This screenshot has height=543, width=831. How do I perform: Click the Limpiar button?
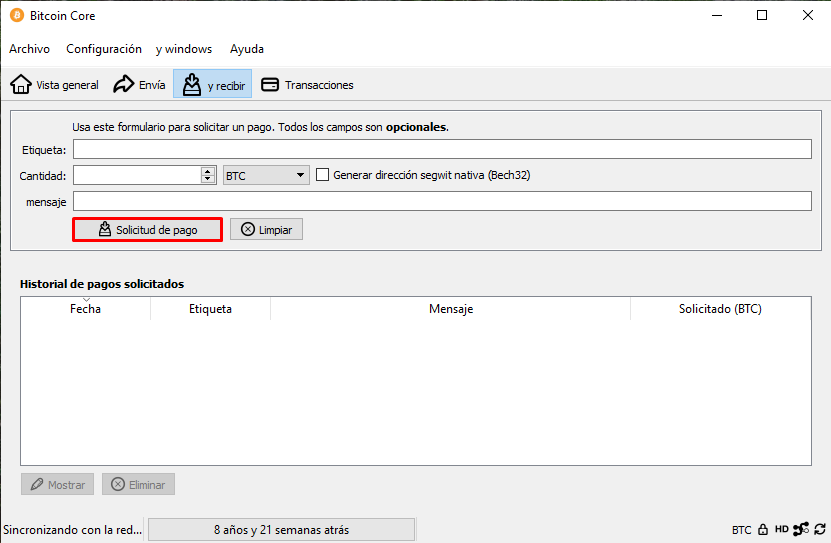pyautogui.click(x=266, y=229)
